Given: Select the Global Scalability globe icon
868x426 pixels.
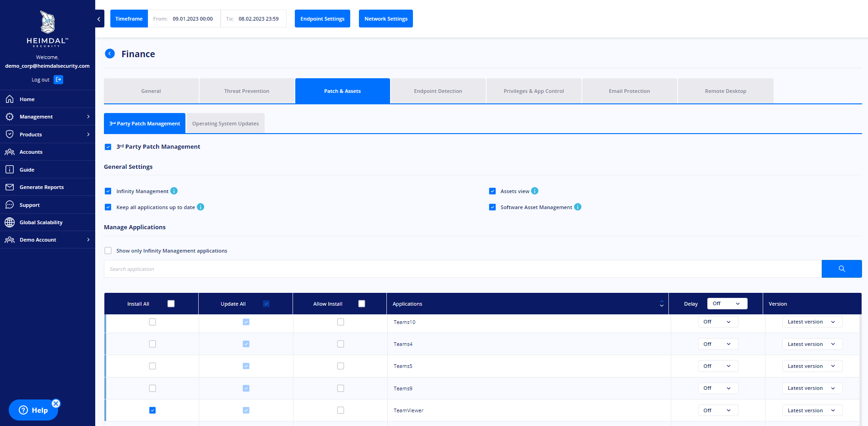Looking at the screenshot, I should click(10, 222).
